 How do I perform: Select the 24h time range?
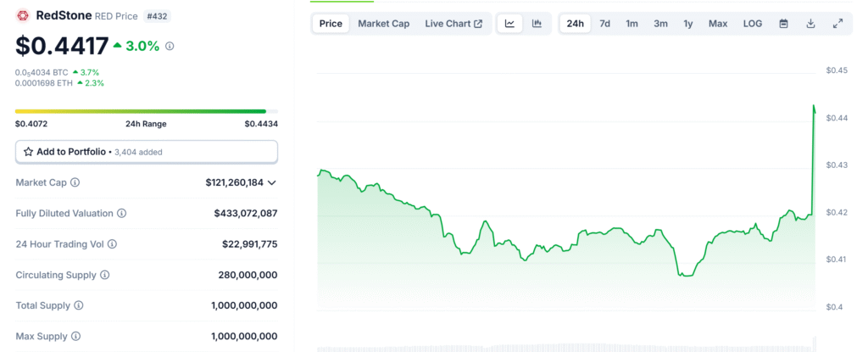click(x=575, y=24)
